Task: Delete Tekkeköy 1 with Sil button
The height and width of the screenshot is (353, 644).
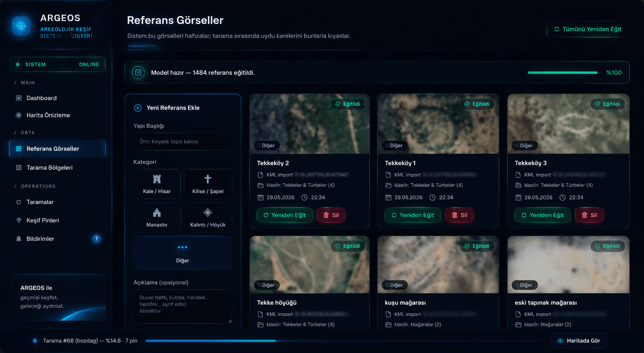Action: 459,215
